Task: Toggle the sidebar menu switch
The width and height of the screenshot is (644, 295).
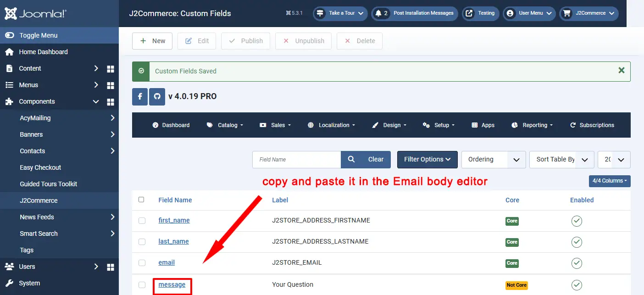Action: pos(9,35)
